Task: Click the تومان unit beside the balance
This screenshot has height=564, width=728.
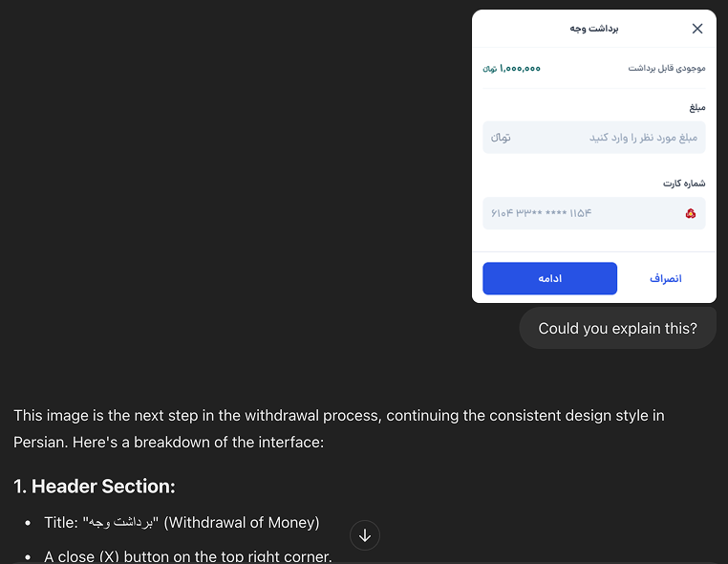Action: click(x=490, y=70)
